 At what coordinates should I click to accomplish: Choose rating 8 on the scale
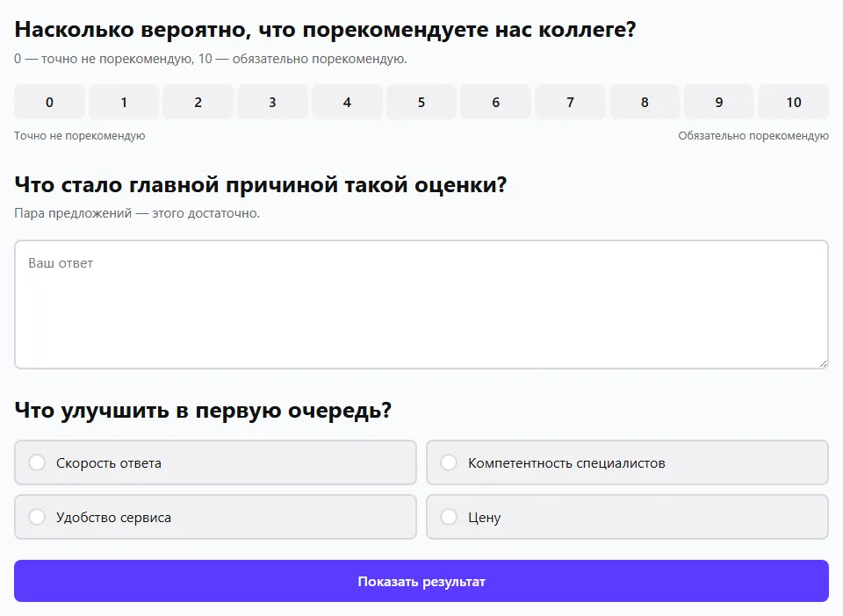coord(645,102)
